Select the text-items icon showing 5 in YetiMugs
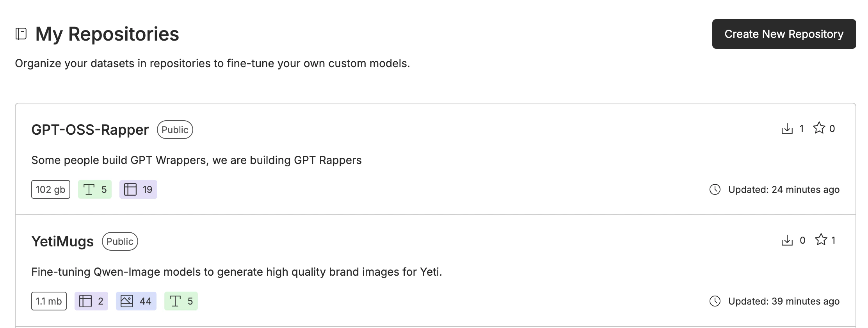868x328 pixels. tap(175, 301)
